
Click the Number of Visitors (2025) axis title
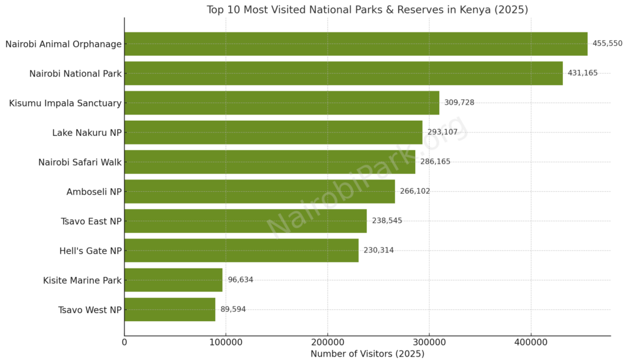[367, 354]
